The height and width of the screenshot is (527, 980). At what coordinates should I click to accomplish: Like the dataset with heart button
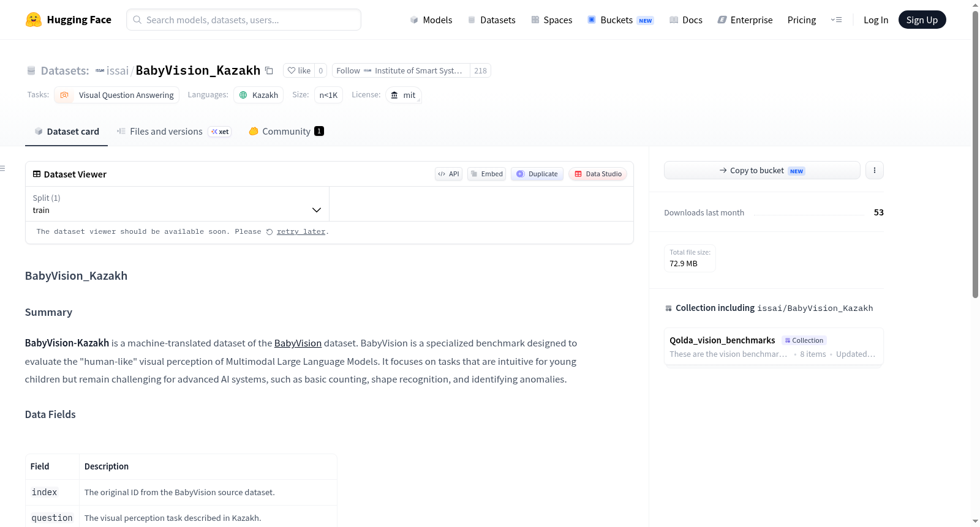point(299,70)
